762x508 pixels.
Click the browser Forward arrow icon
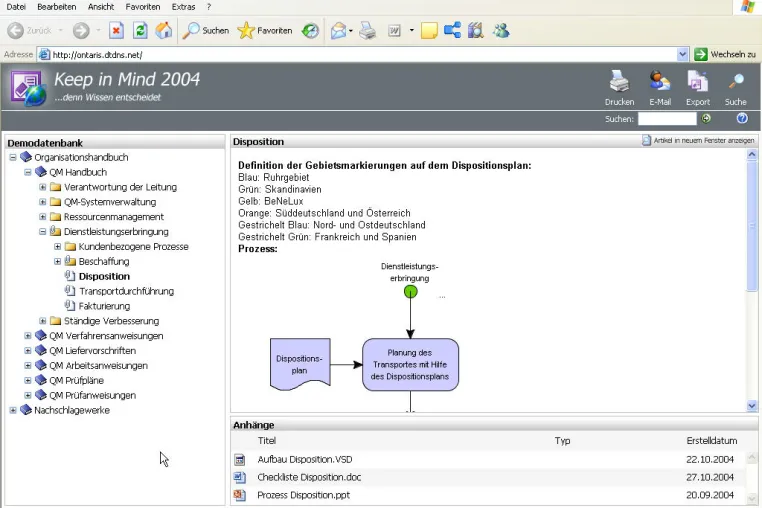pos(81,31)
